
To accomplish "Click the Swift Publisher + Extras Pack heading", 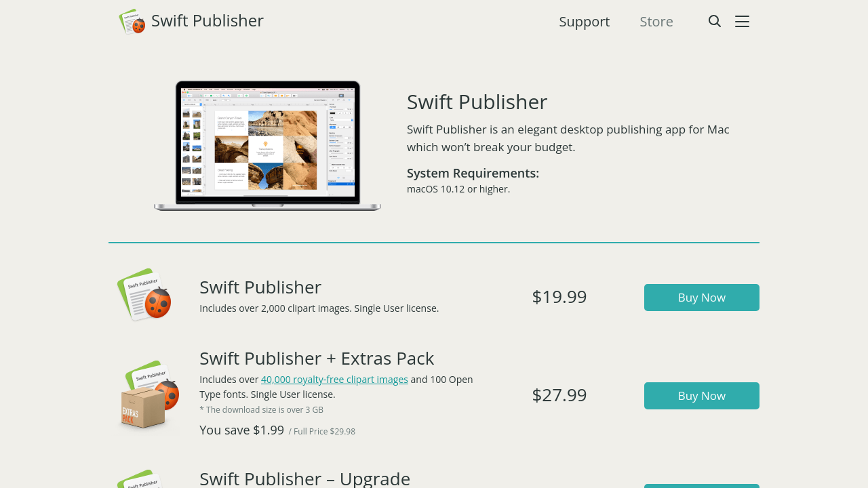I will coord(317,357).
